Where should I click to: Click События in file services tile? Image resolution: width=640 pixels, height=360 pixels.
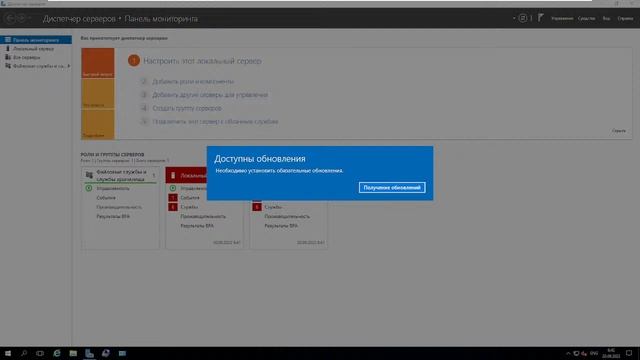[x=106, y=198]
